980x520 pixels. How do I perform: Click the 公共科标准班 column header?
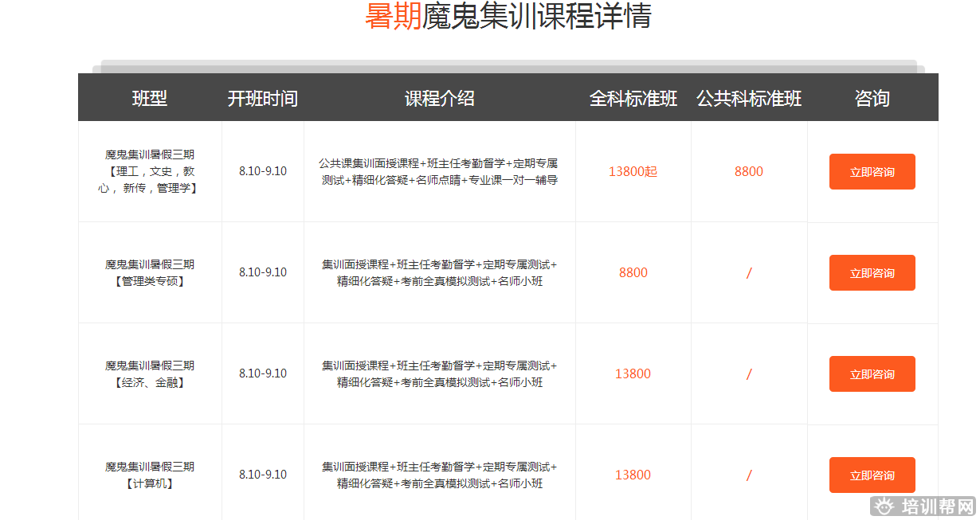click(749, 99)
